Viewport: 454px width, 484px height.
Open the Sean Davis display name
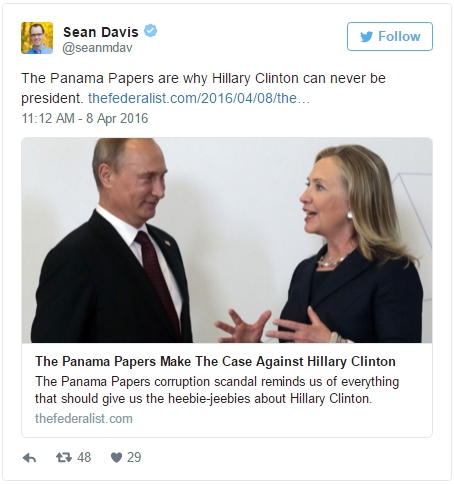101,32
